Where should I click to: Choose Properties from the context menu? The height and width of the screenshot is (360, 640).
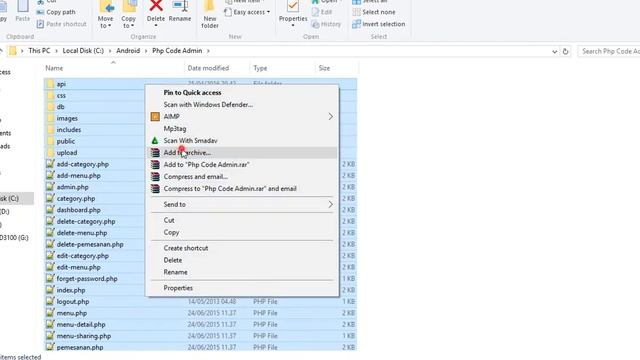click(242, 288)
